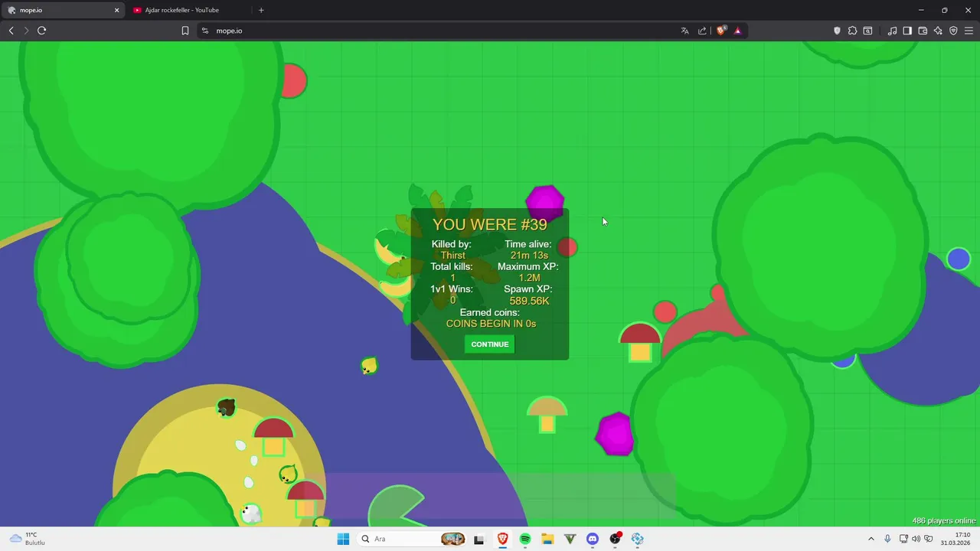Screen dimensions: 980x551
Task: Click "COINS BEGIN IN 0s" text
Action: [x=491, y=324]
